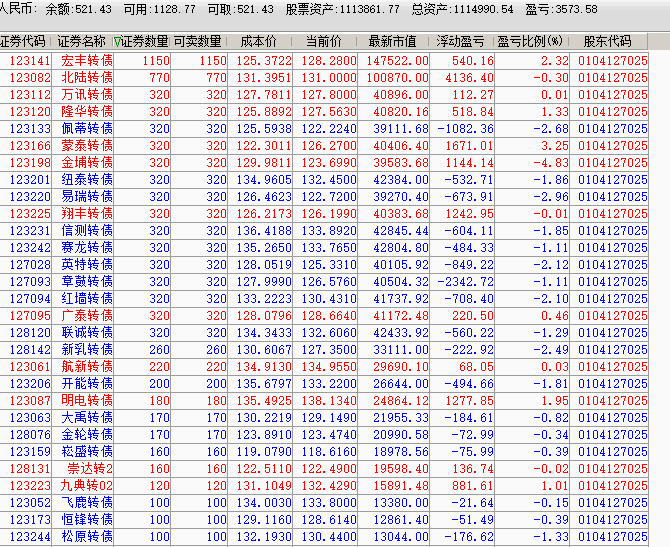
Task: Select the 崇达转2 row name
Action: [90, 468]
